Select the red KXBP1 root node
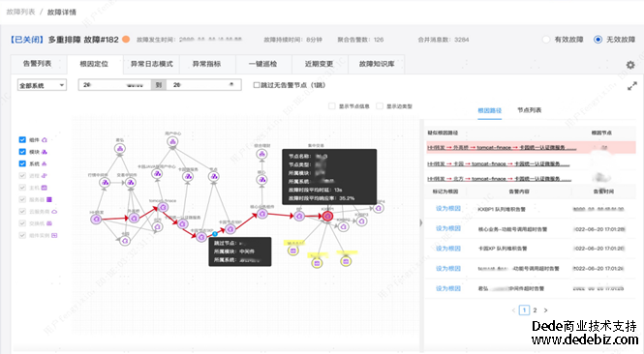The height and width of the screenshot is (354, 644). (x=327, y=217)
